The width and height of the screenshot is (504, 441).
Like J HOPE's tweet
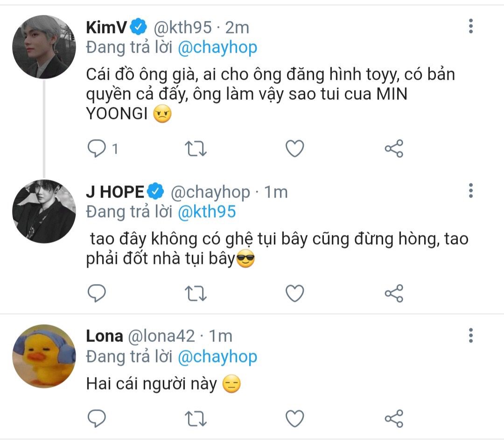(x=295, y=293)
